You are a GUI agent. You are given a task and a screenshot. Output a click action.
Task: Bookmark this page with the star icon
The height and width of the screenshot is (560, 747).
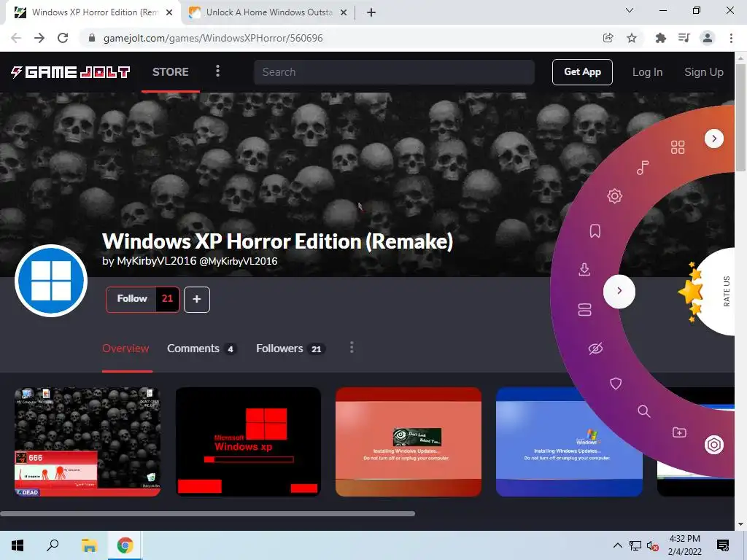(x=632, y=38)
